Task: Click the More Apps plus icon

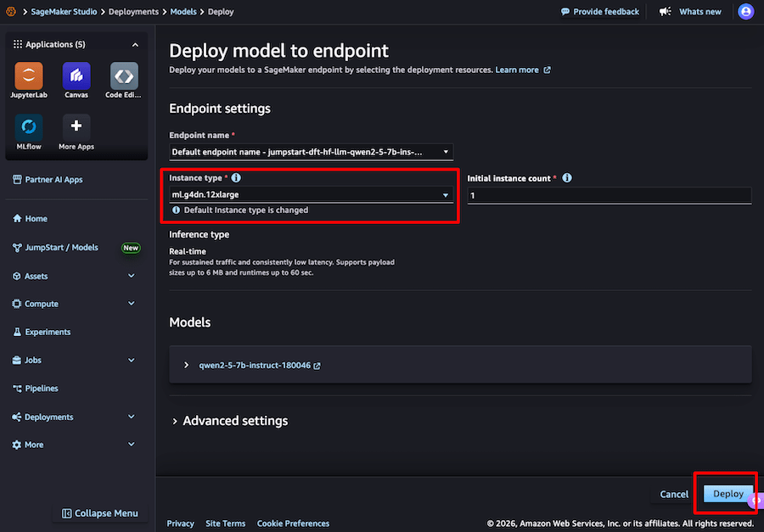Action: 76,126
